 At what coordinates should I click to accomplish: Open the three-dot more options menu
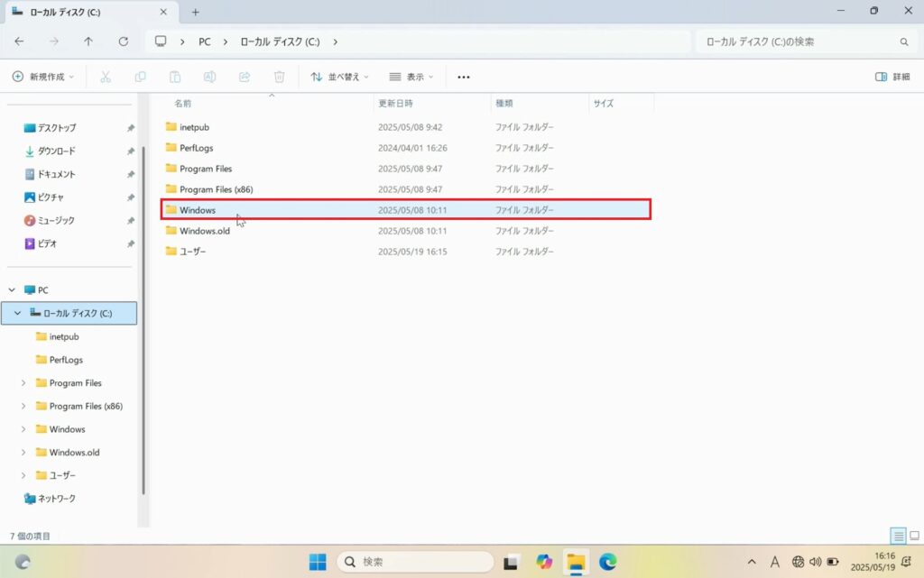point(464,78)
